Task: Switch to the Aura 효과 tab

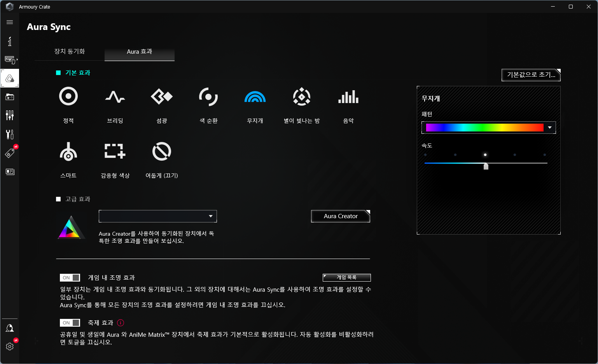Action: (140, 51)
